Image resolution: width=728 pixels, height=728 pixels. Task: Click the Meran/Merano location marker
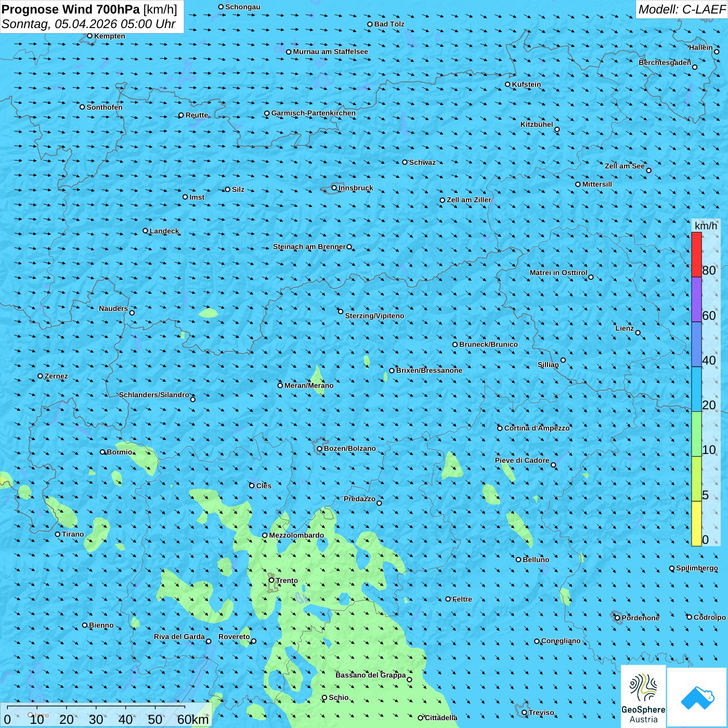click(280, 385)
